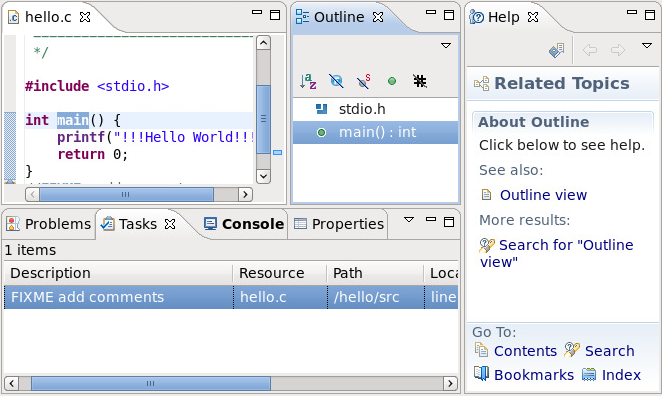Open the Outline view help link
The image size is (662, 396).
[x=543, y=195]
